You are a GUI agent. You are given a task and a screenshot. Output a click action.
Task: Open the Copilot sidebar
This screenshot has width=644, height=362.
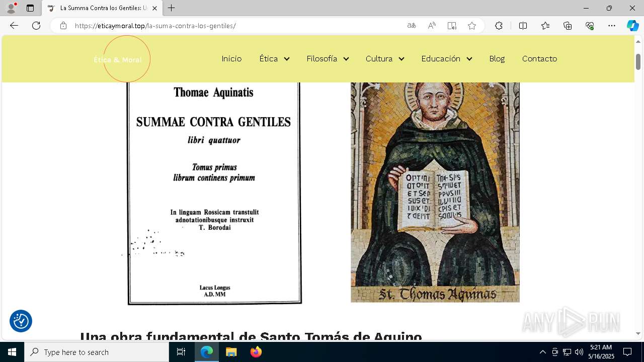click(632, 26)
